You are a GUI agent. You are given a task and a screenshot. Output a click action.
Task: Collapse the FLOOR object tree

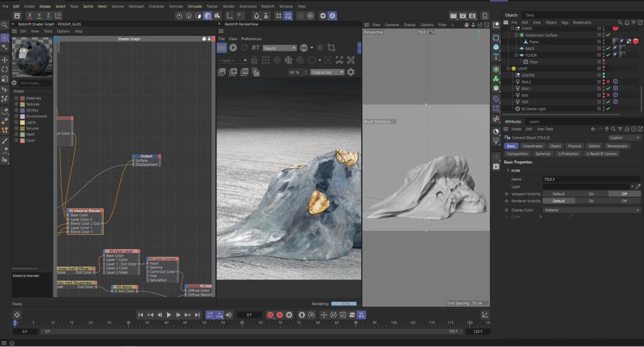(517, 55)
